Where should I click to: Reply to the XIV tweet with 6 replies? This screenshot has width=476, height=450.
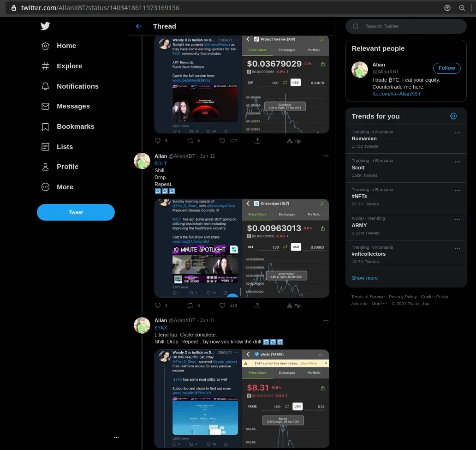(158, 141)
